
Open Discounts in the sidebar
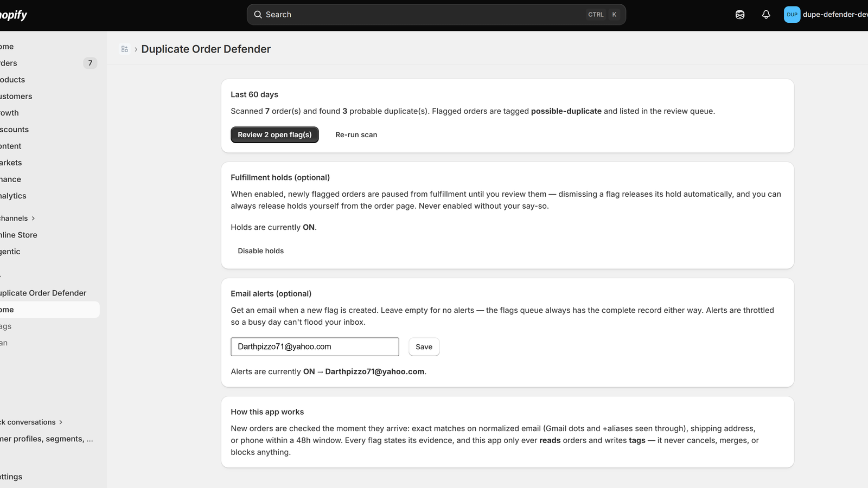(x=49, y=130)
